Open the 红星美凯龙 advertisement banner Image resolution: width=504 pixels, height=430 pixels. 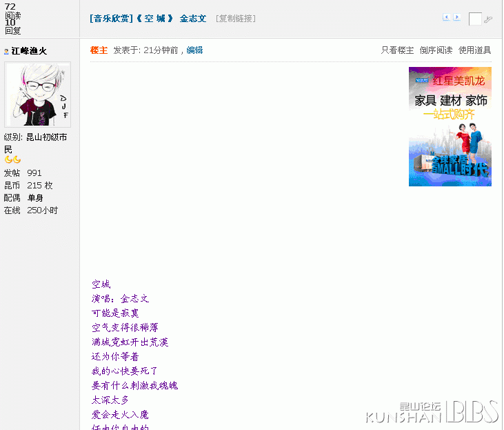tap(450, 126)
